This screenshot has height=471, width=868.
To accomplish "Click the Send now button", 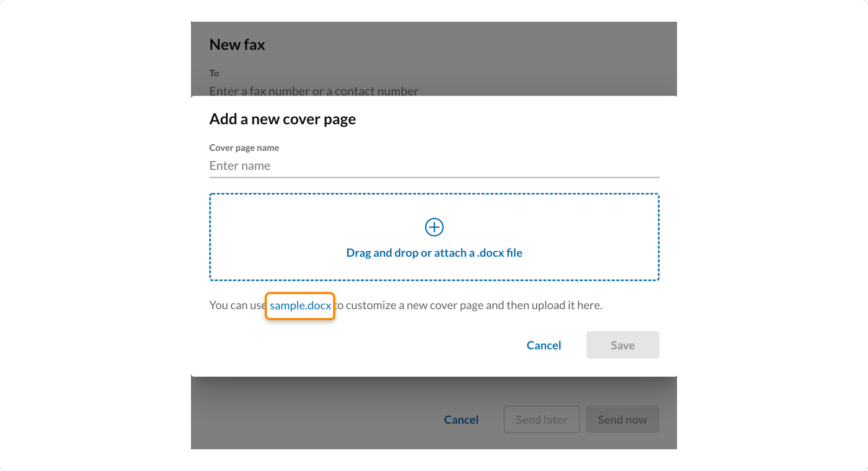I will 622,419.
